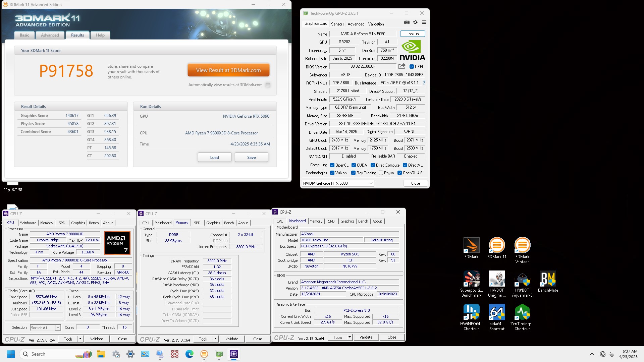Click the Load button in Run Details
The height and width of the screenshot is (362, 644).
(x=215, y=158)
